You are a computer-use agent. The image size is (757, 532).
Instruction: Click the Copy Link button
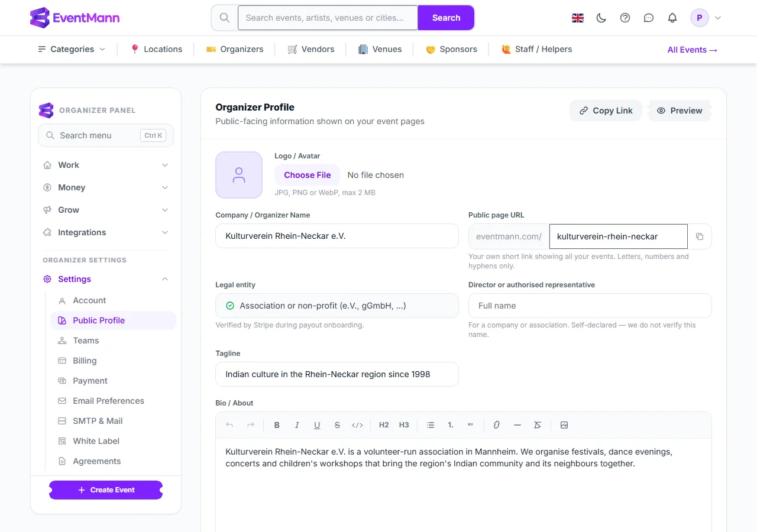(606, 111)
